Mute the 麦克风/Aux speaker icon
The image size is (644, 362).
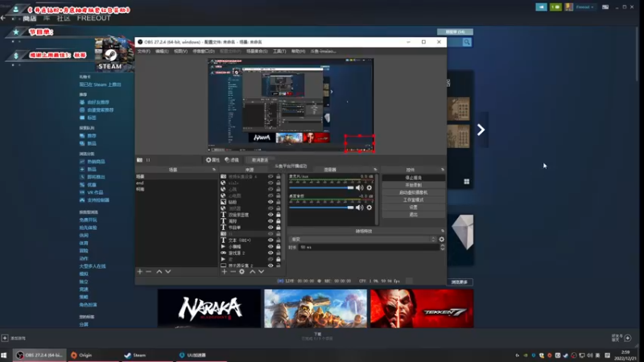click(360, 187)
